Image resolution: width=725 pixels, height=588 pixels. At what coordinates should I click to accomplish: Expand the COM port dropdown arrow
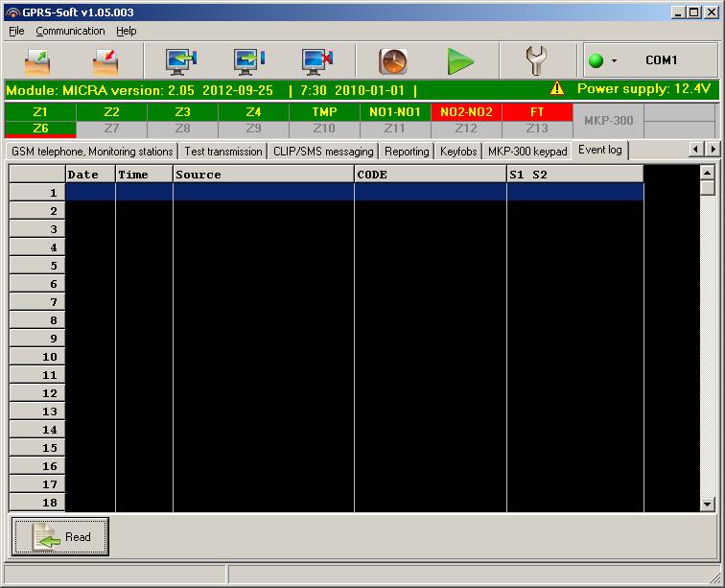(614, 60)
